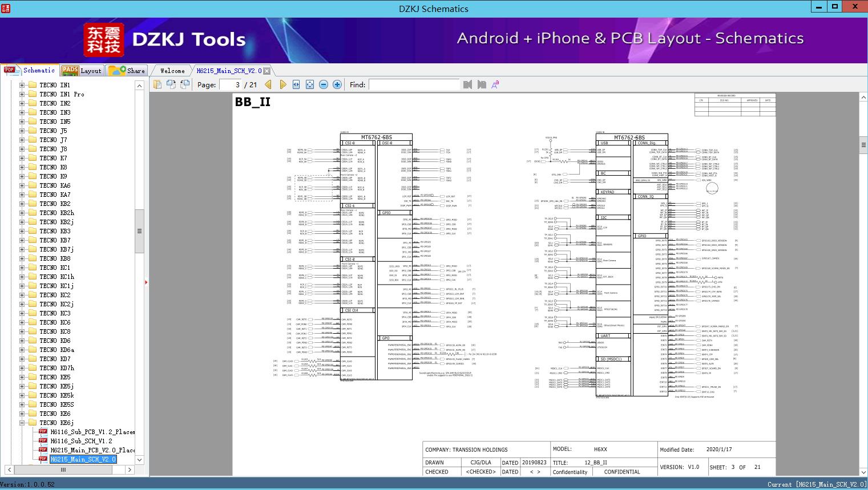The height and width of the screenshot is (490, 868).
Task: Select TECNO KE5k tree item
Action: coord(56,395)
